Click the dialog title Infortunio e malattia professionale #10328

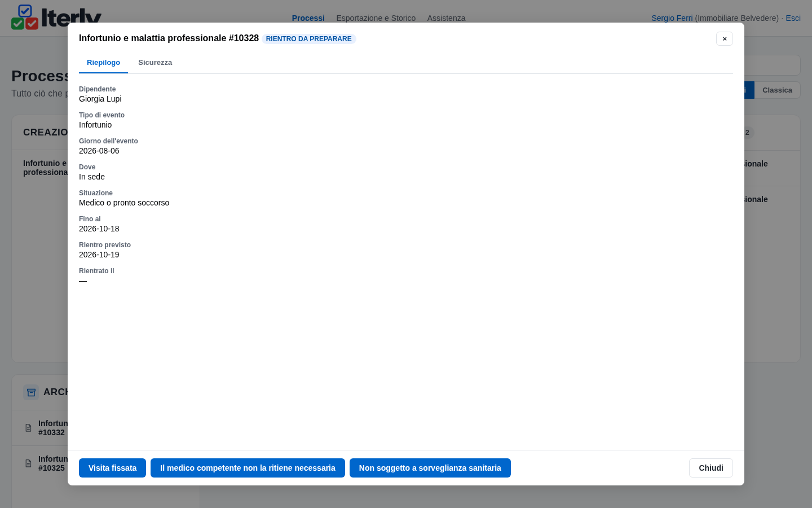coord(169,38)
